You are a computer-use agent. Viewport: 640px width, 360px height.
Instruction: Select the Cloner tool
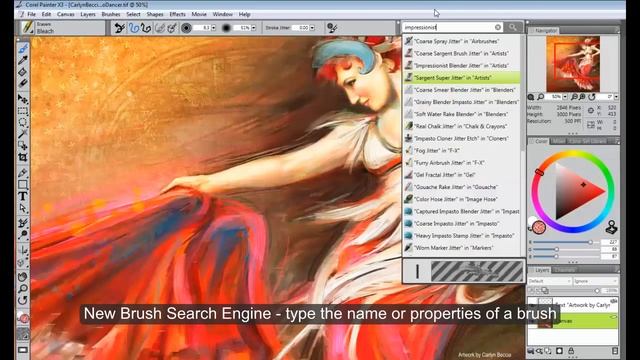click(x=23, y=223)
